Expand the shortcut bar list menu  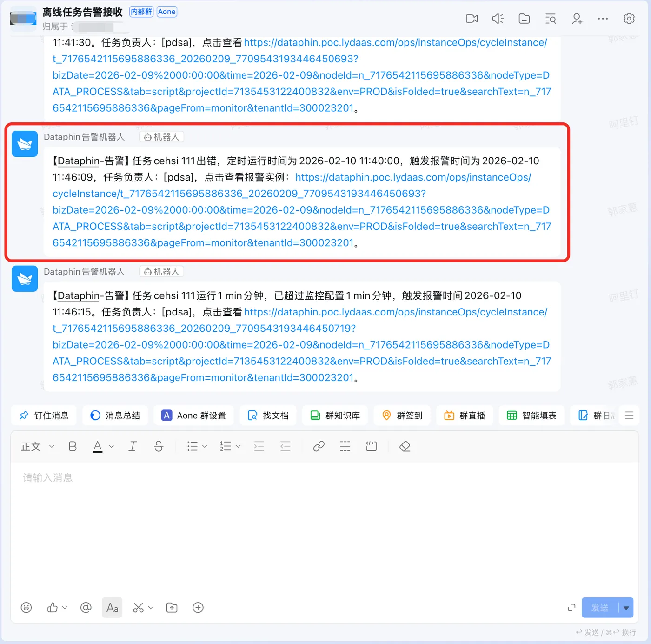(x=629, y=416)
